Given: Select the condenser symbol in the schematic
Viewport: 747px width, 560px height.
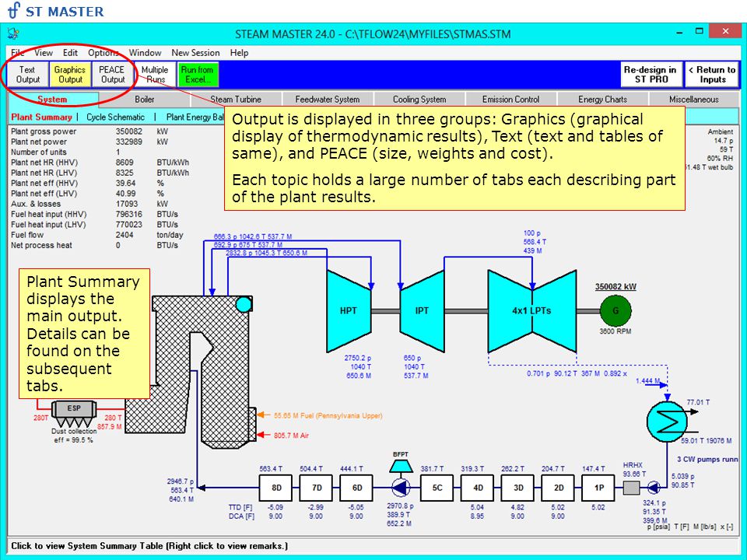Looking at the screenshot, I should click(667, 421).
